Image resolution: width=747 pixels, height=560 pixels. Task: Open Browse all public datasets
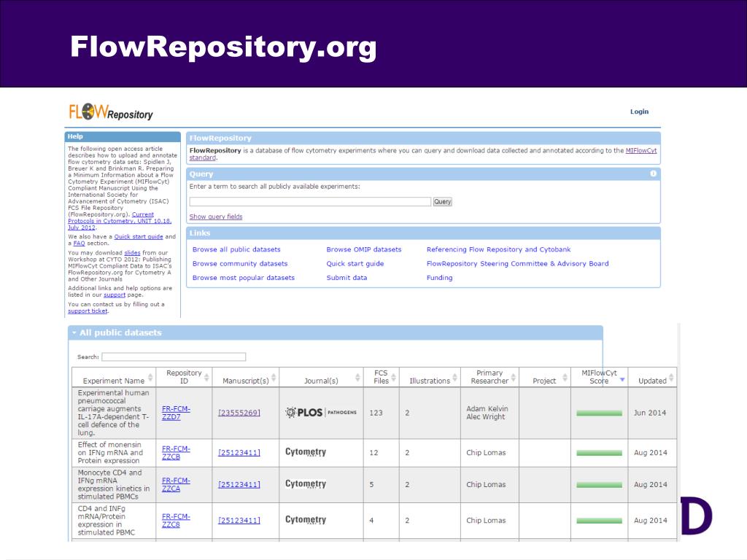[x=236, y=249]
